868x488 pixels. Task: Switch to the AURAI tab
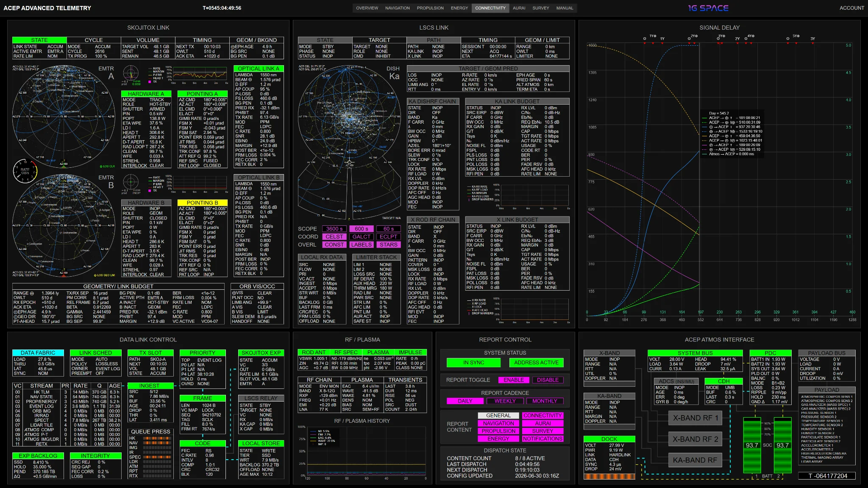click(519, 8)
